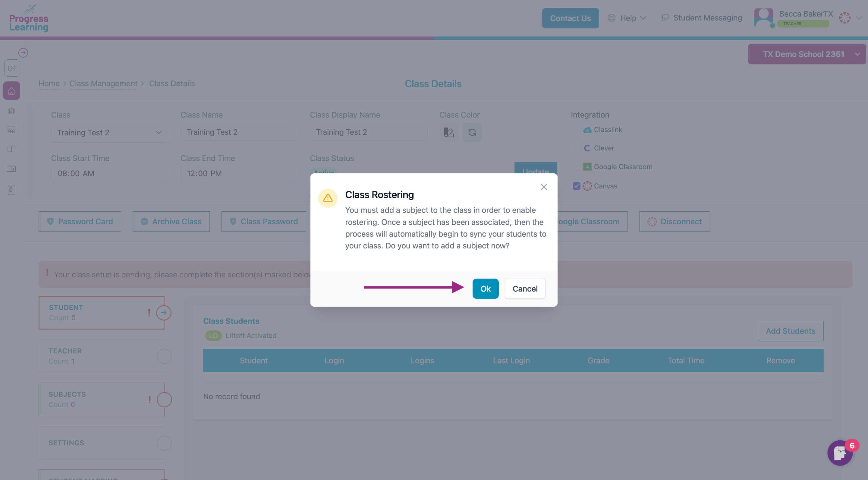The image size is (868, 480).
Task: Sort by the Student column header
Action: pos(253,360)
